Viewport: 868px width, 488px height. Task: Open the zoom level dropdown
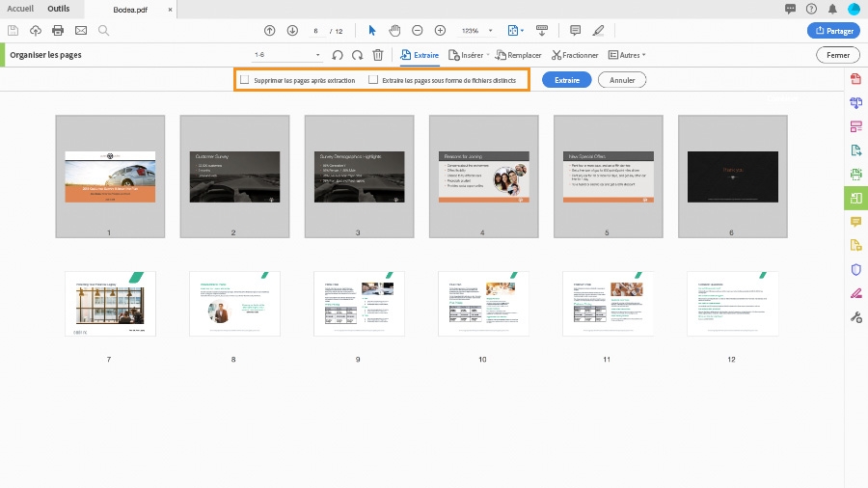(x=491, y=31)
